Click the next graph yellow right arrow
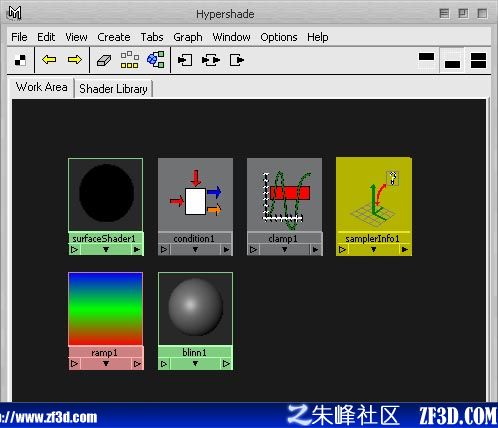 [74, 60]
